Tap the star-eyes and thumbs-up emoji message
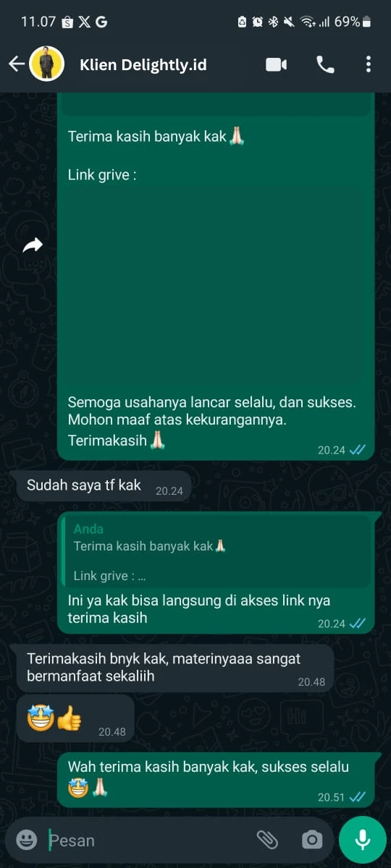Image resolution: width=391 pixels, height=868 pixels. pos(75,720)
